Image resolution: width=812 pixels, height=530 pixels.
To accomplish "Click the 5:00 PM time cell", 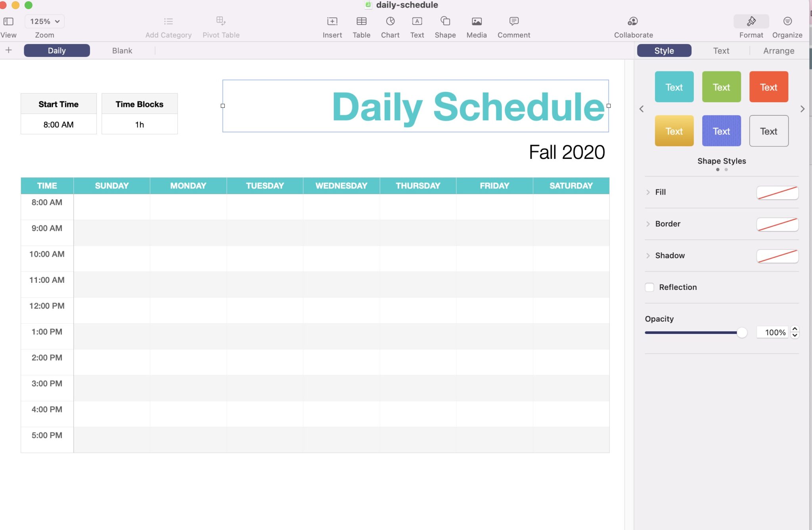I will click(47, 439).
